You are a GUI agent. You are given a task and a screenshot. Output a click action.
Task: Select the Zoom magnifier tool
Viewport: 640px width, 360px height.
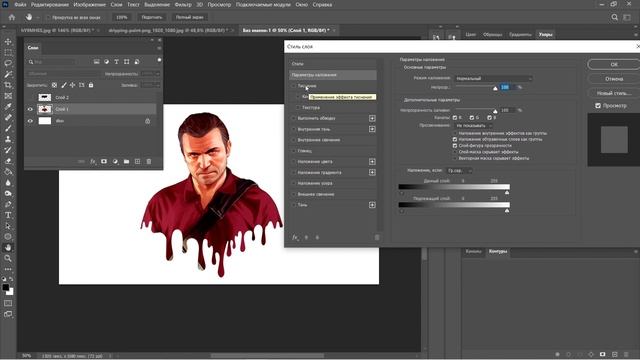tap(8, 258)
